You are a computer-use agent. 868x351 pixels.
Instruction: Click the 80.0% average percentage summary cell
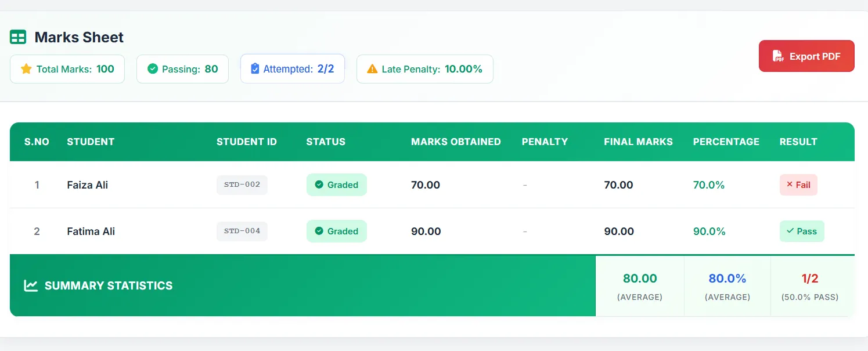727,285
